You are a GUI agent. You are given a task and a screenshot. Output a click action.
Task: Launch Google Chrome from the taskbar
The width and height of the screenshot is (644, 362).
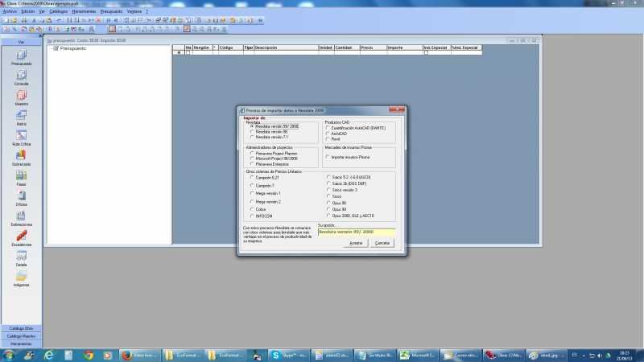click(88, 355)
